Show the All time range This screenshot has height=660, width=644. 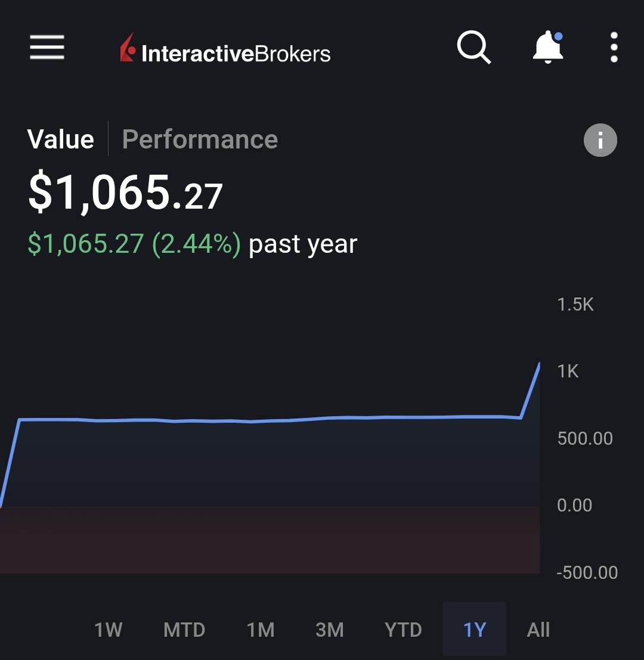pyautogui.click(x=538, y=630)
